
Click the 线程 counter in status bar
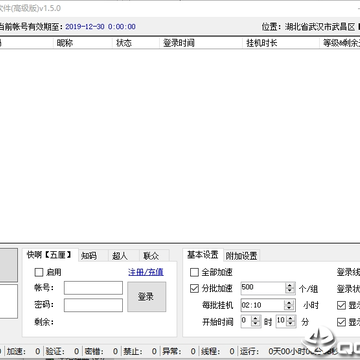tap(218, 351)
